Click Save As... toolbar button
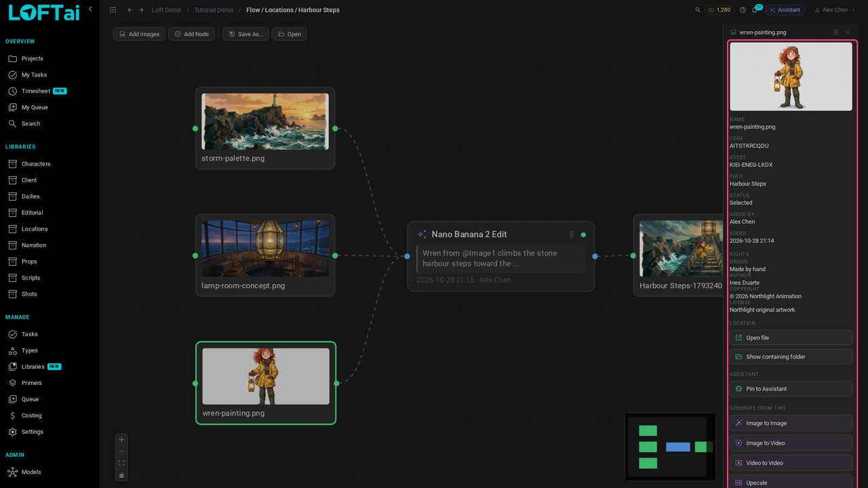868x488 pixels. tap(245, 34)
